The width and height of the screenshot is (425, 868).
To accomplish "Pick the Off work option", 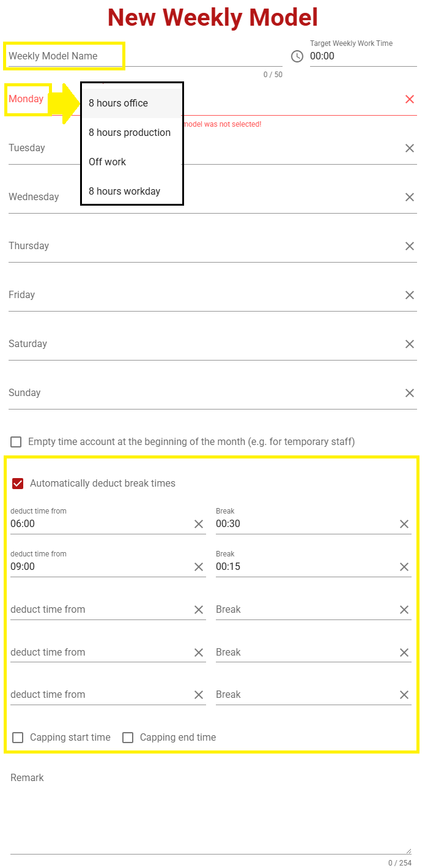I will click(108, 162).
